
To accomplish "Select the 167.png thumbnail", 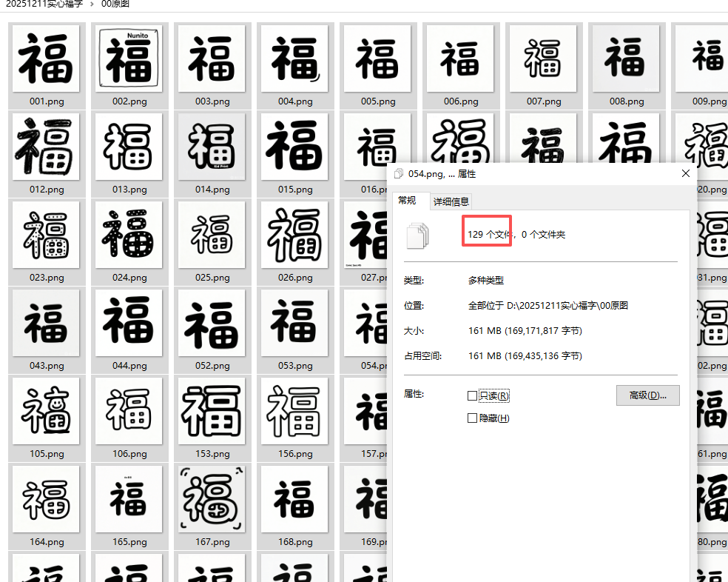I will (x=212, y=499).
